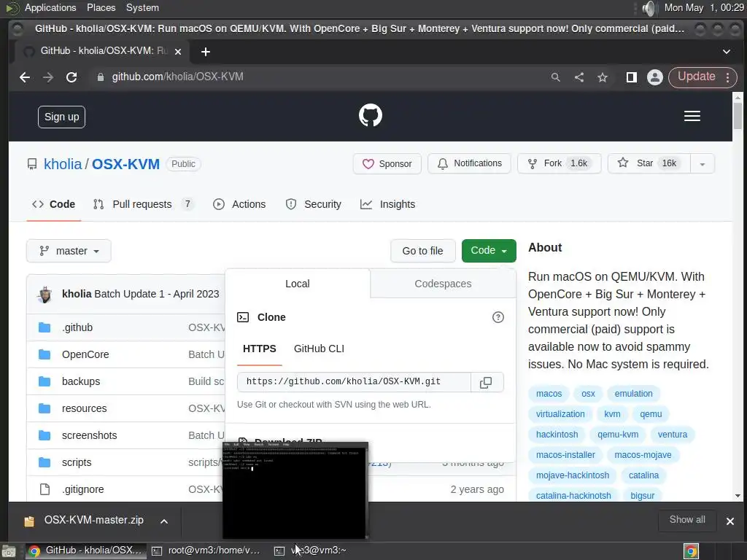Click the Notifications button

pos(469,164)
